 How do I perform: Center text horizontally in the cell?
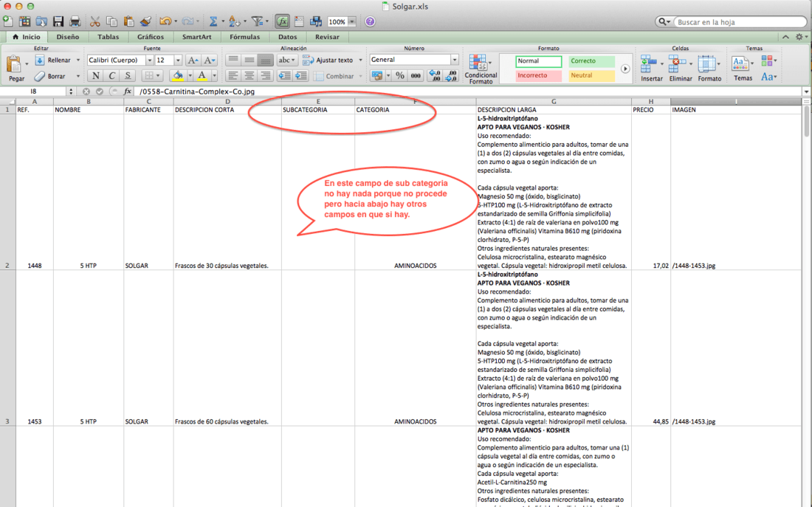point(249,75)
